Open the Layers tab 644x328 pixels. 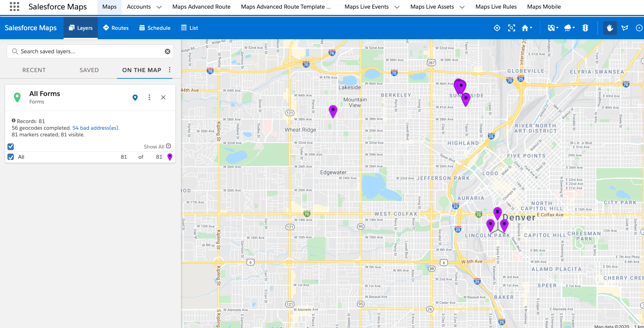[x=80, y=28]
